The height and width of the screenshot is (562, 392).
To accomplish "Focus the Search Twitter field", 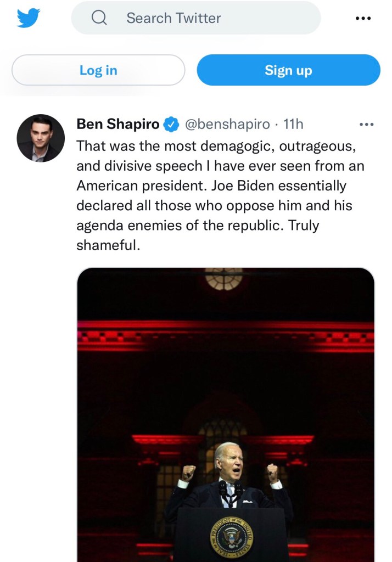I will pos(209,18).
